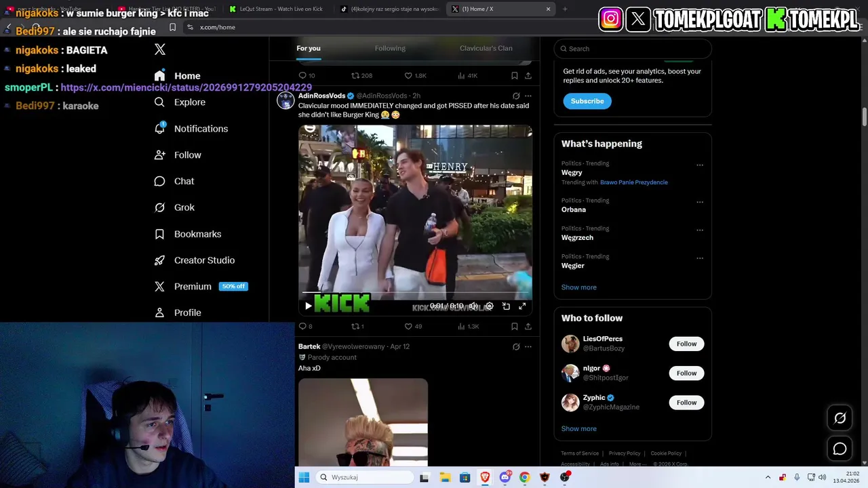
Task: Open the floating Grok button
Action: pos(840,418)
